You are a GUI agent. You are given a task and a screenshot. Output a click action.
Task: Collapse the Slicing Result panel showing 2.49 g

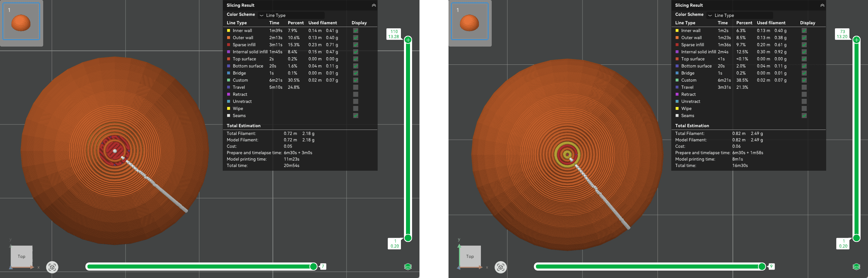click(822, 5)
